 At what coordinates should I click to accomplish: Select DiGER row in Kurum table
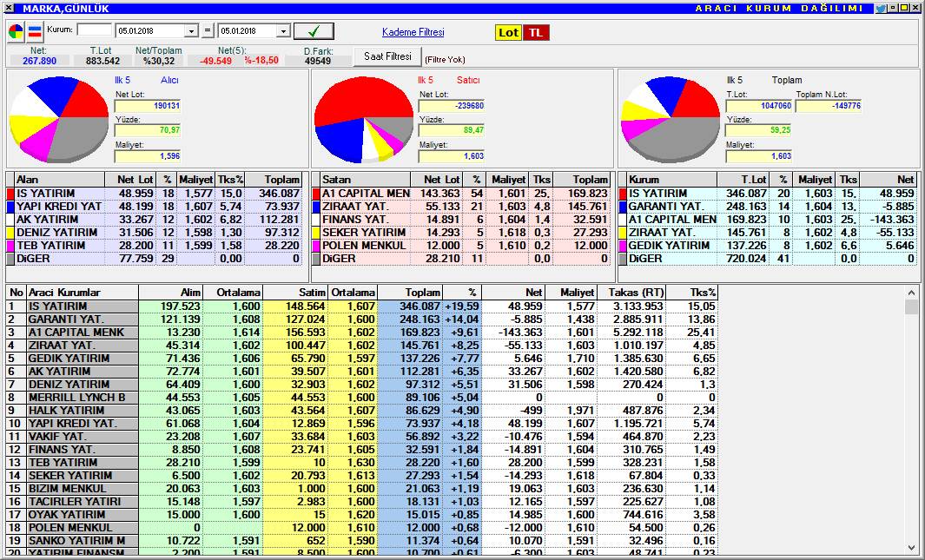pos(768,258)
